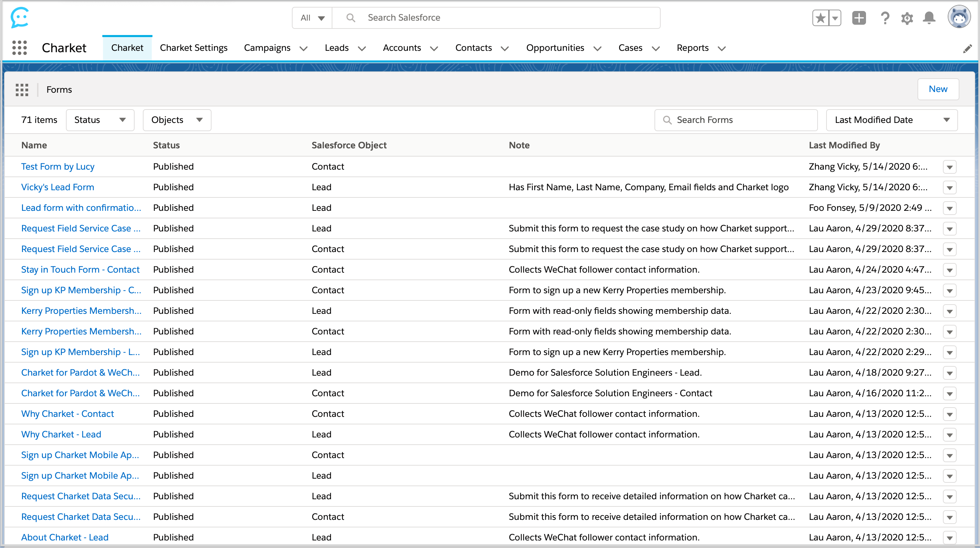Open the Campaigns tab

click(x=267, y=48)
